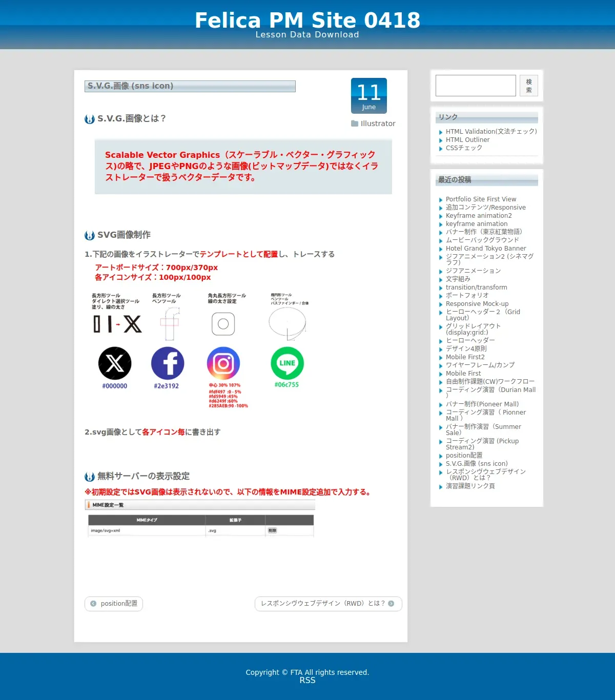
Task: Click the folder icon beside Illustrator
Action: (x=355, y=123)
